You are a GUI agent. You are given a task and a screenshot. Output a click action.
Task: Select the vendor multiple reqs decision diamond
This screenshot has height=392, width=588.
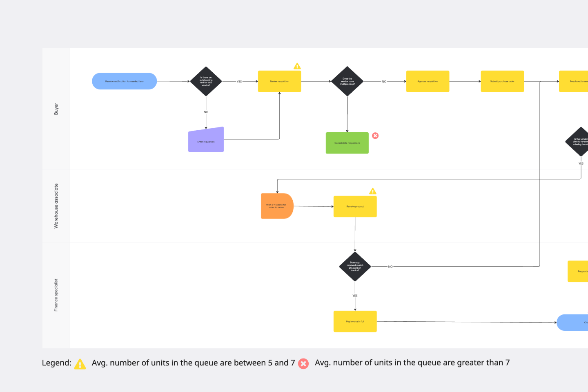coord(347,81)
